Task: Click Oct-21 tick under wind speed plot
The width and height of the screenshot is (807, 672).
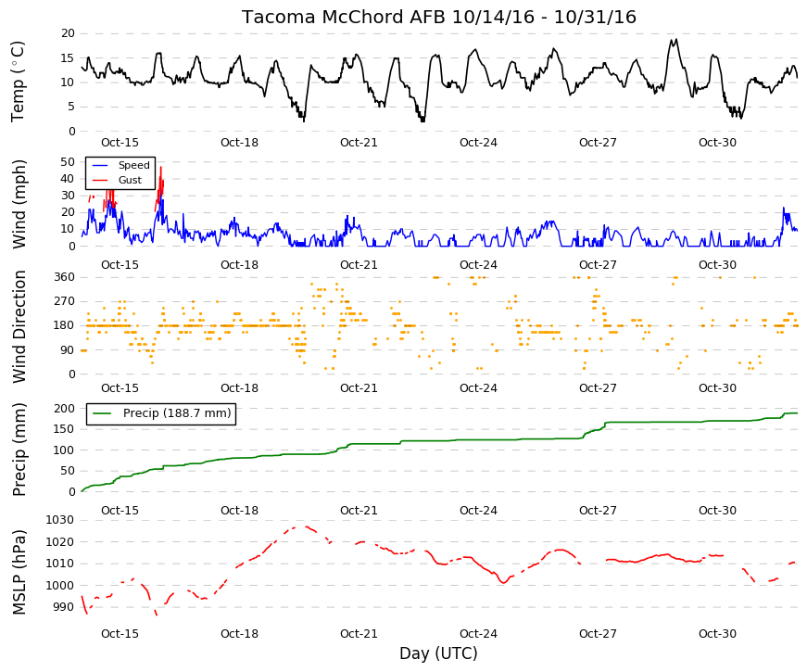Action: pyautogui.click(x=359, y=265)
